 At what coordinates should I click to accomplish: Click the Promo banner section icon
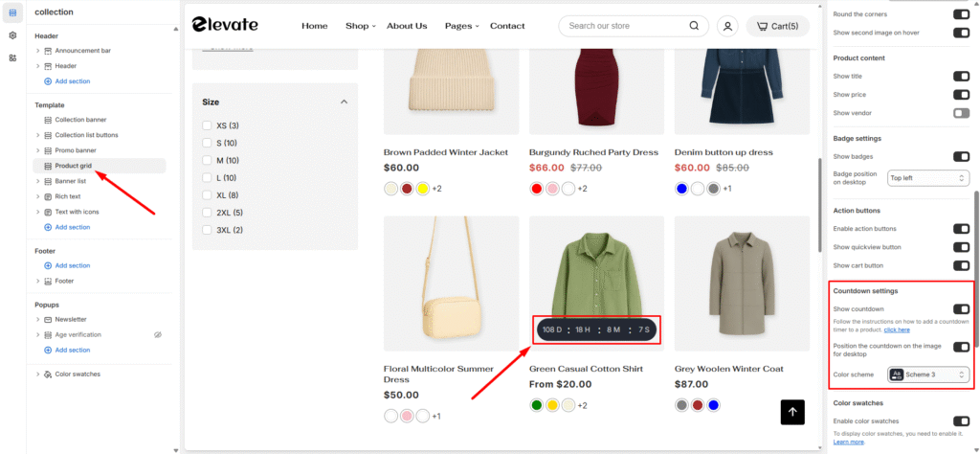click(48, 150)
